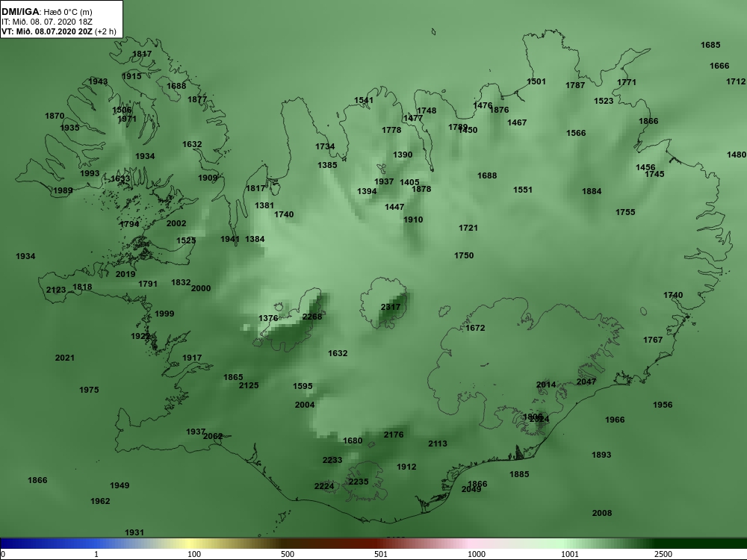Click the 1941 value label
The width and height of the screenshot is (747, 560).
[x=230, y=239]
